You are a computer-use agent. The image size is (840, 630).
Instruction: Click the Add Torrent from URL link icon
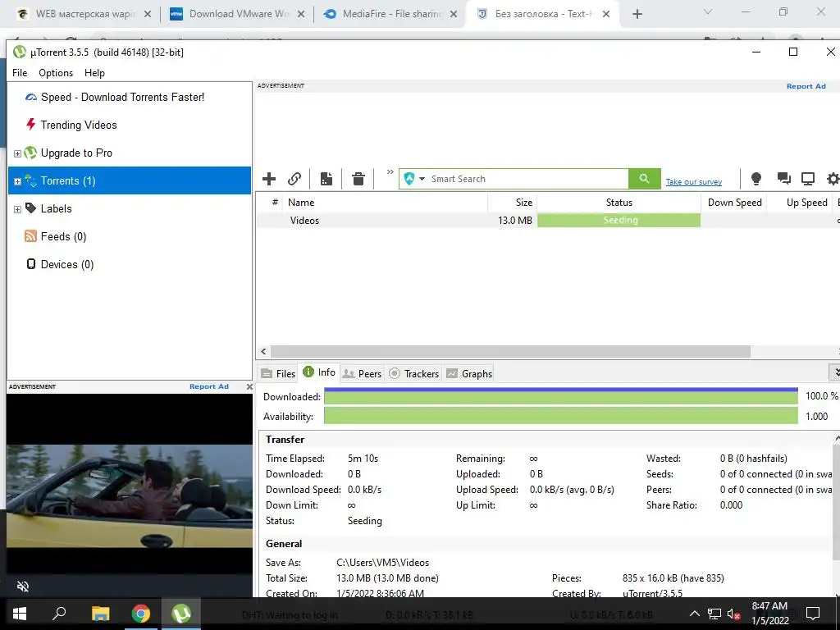tap(294, 179)
